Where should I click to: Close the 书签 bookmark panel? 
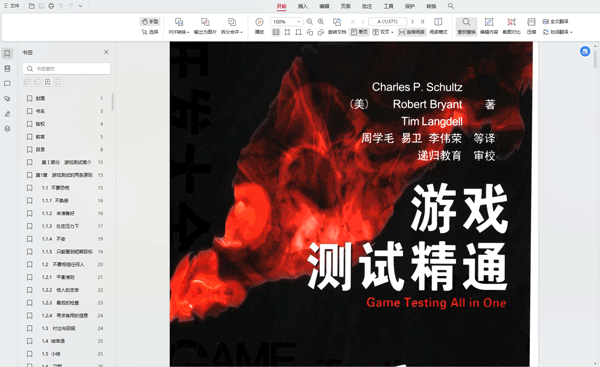(106, 52)
